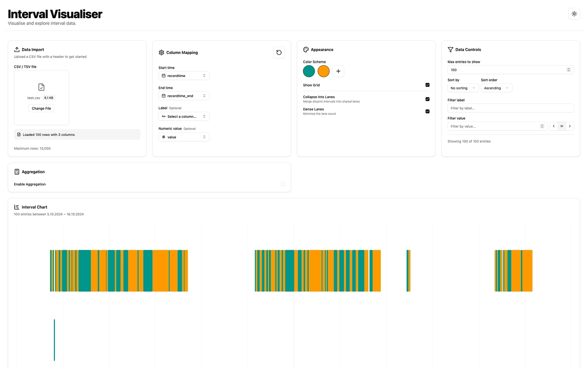
Task: Open the Numeric value column dropdown
Action: click(184, 137)
